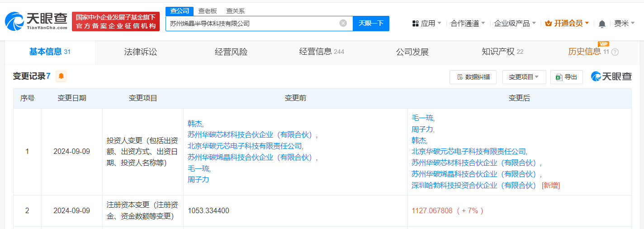The width and height of the screenshot is (644, 229).
Task: Open 苏州华碳芯材科技合伙企业 link in 变更后
Action: point(475,162)
